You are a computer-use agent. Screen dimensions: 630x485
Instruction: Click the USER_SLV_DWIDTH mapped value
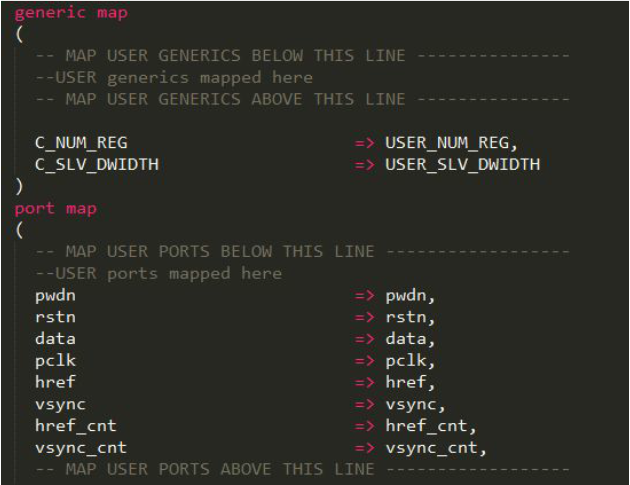[462, 164]
